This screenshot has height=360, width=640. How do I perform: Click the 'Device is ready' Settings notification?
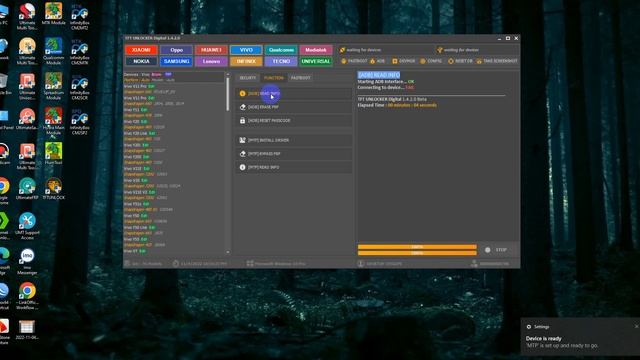click(580, 337)
